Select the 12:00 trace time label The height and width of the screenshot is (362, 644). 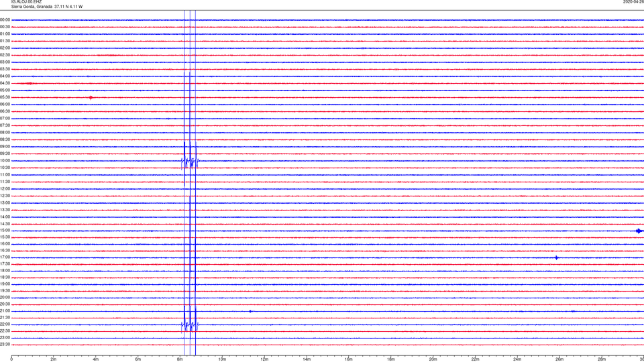pos(5,189)
